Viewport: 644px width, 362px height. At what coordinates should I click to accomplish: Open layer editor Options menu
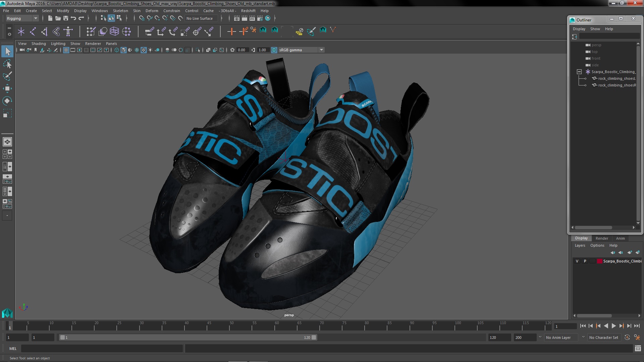(x=597, y=245)
